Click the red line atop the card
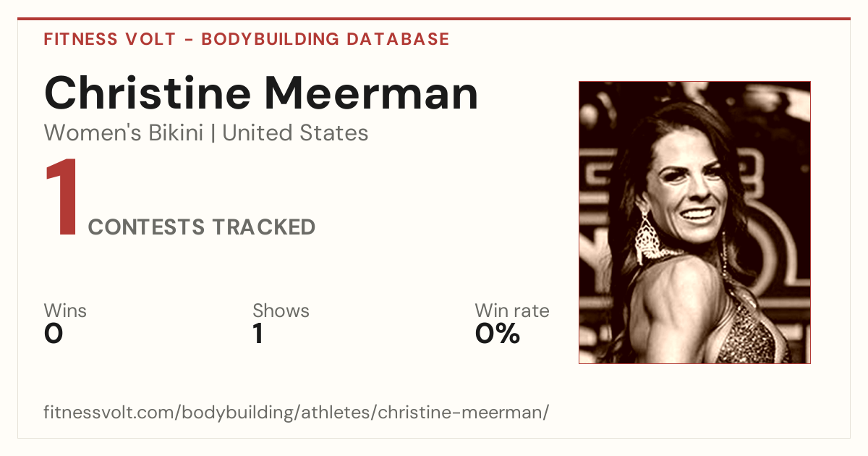The height and width of the screenshot is (456, 868). pyautogui.click(x=434, y=19)
